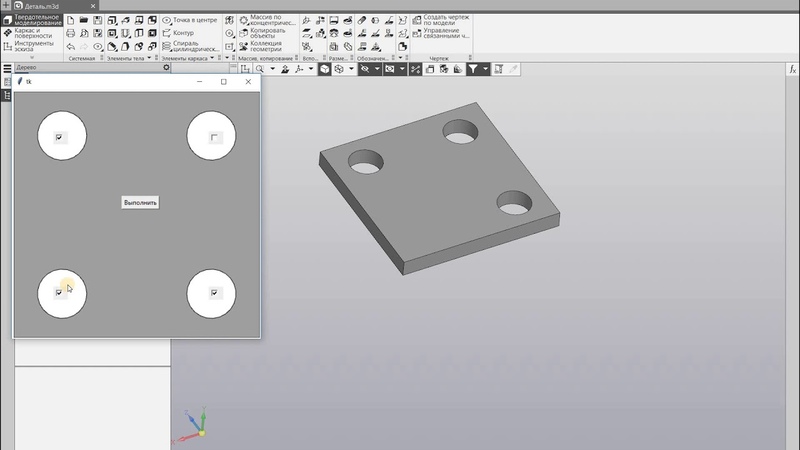Enable shaded cube display mode
Viewport: 800px width, 450px height.
324,69
